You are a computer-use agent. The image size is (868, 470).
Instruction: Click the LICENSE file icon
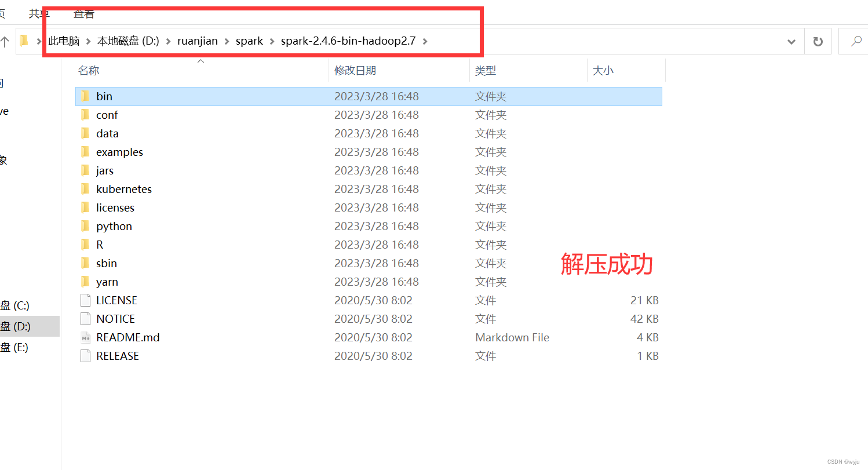85,300
